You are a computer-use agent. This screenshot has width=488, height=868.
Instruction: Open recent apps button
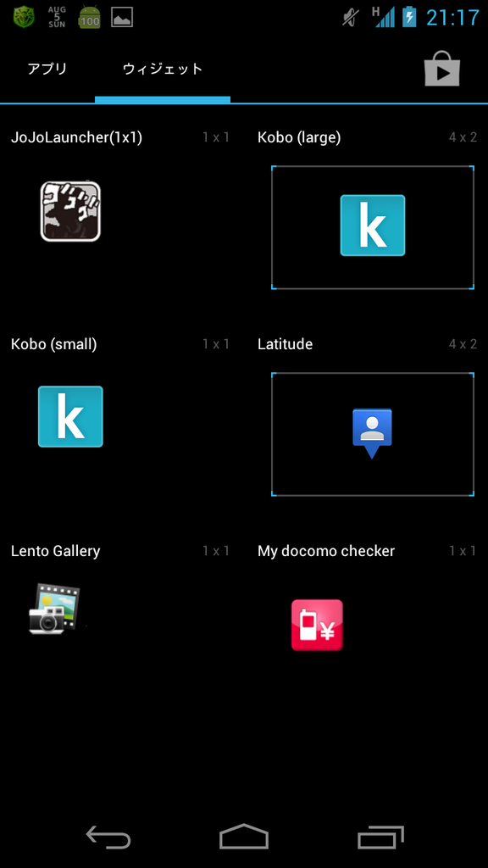380,837
